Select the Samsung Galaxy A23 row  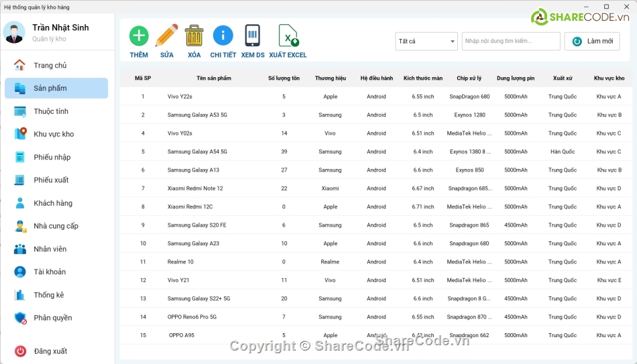(x=376, y=243)
